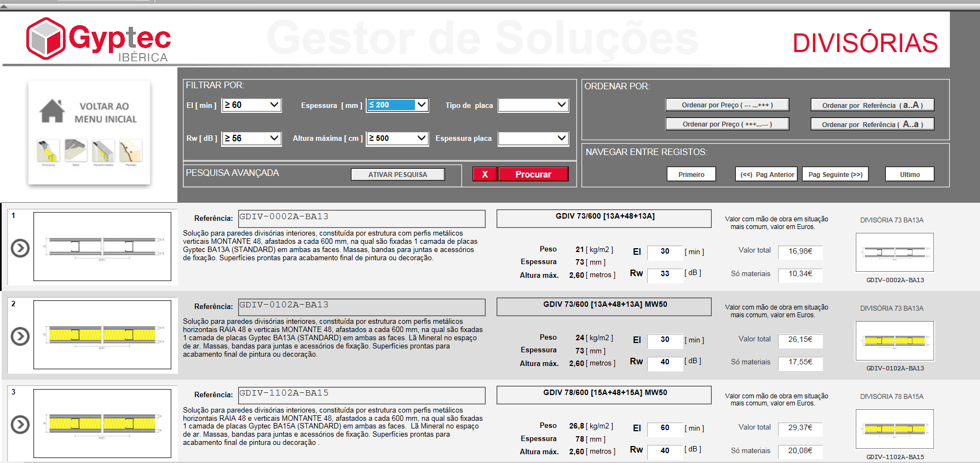Click the small DIVISÓRIA 73 BA13A thumbnail above GDIV-0002A-BA13
The image size is (980, 463).
[895, 253]
